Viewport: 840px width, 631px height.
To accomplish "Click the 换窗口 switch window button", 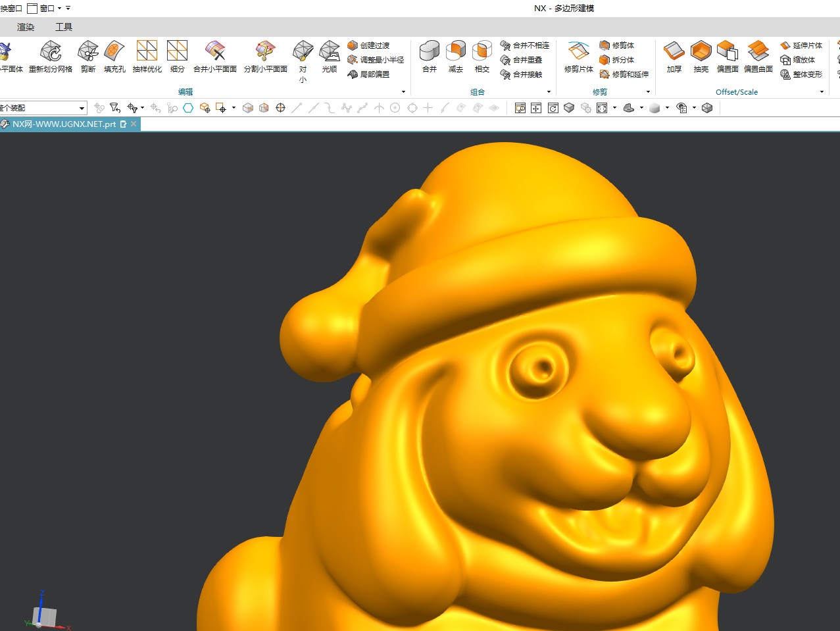I will [11, 9].
